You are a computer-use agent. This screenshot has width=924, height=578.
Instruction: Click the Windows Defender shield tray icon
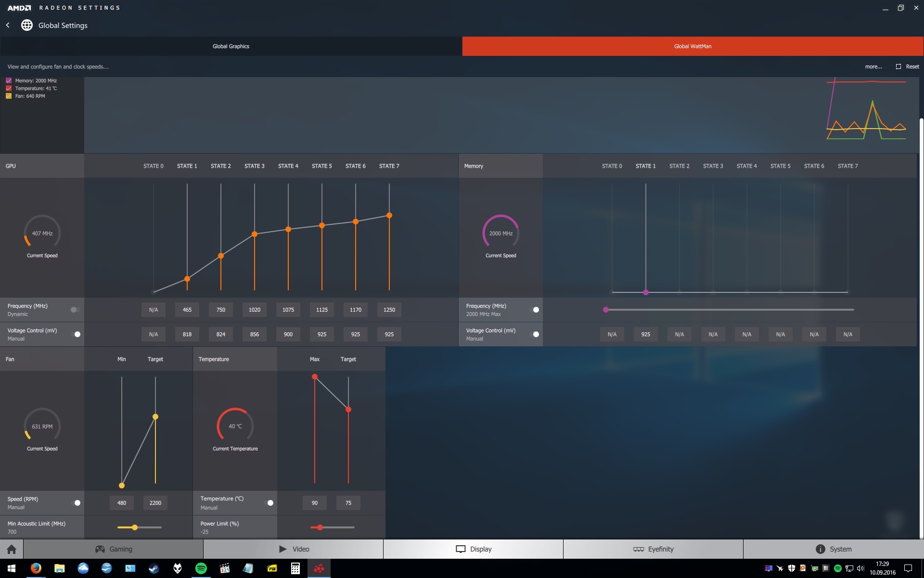pos(791,568)
